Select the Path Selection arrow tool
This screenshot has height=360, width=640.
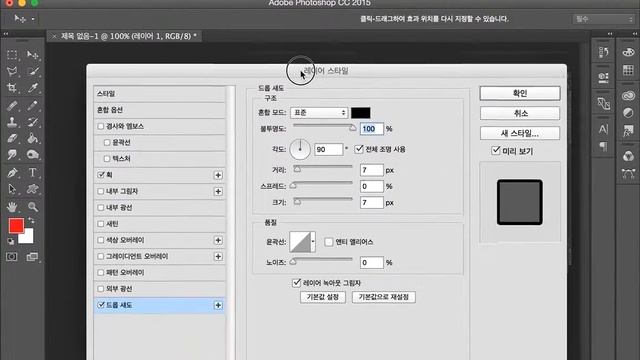coord(12,189)
